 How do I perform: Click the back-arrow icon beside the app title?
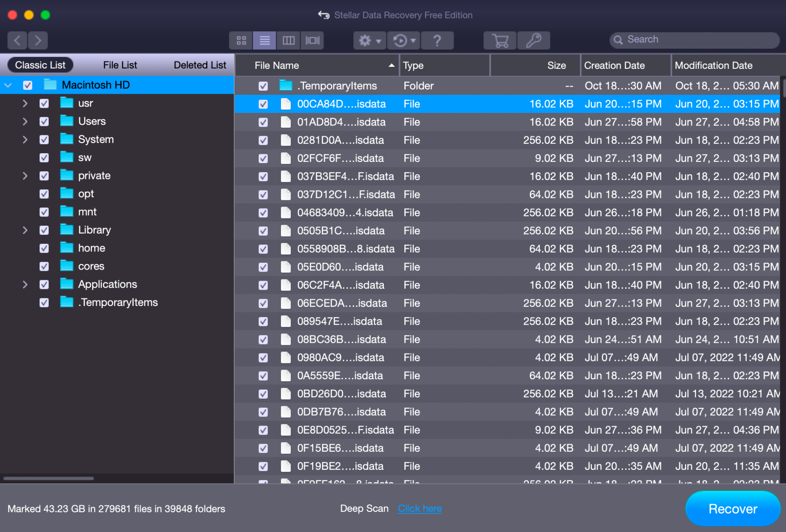point(324,15)
